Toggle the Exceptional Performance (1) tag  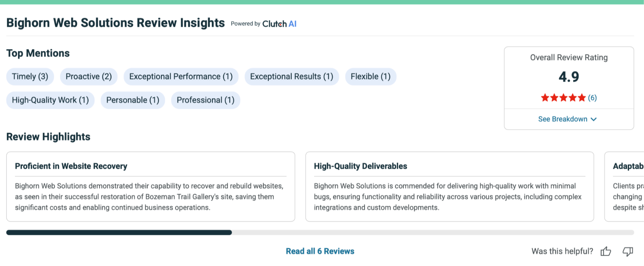pyautogui.click(x=181, y=76)
